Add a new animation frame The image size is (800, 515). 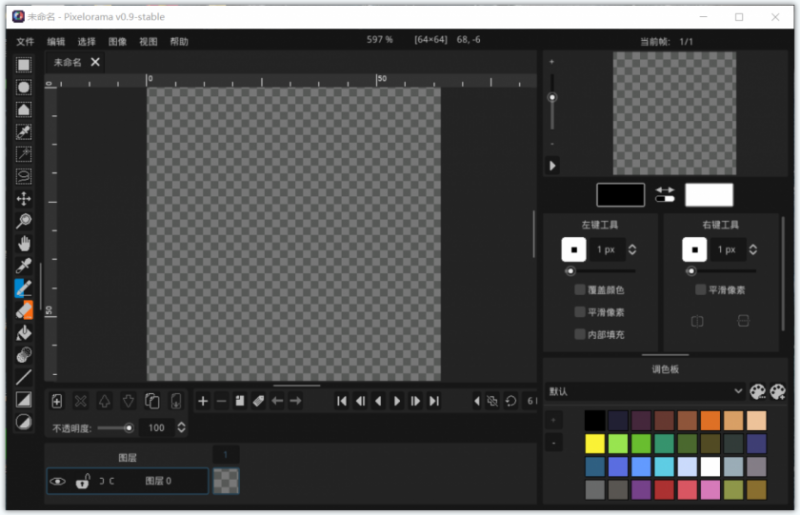tap(203, 401)
